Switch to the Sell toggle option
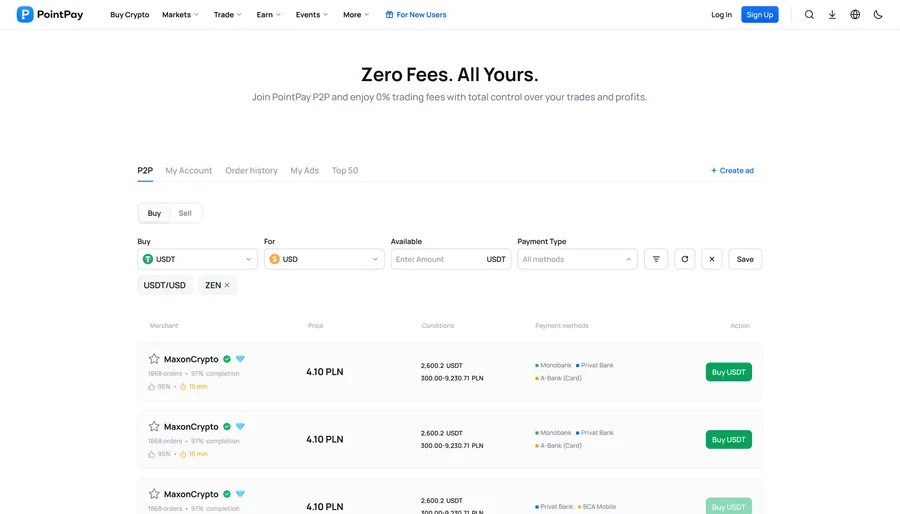This screenshot has width=900, height=514. click(185, 213)
